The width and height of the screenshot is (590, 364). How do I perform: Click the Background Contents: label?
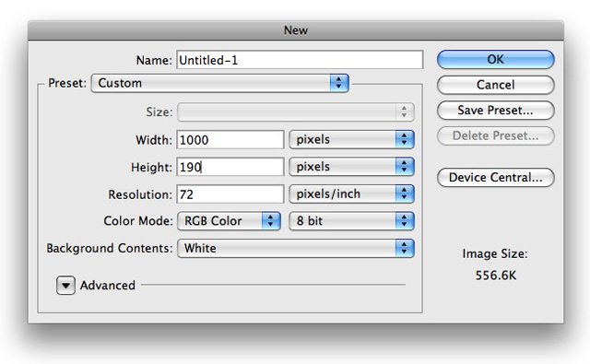click(x=110, y=248)
